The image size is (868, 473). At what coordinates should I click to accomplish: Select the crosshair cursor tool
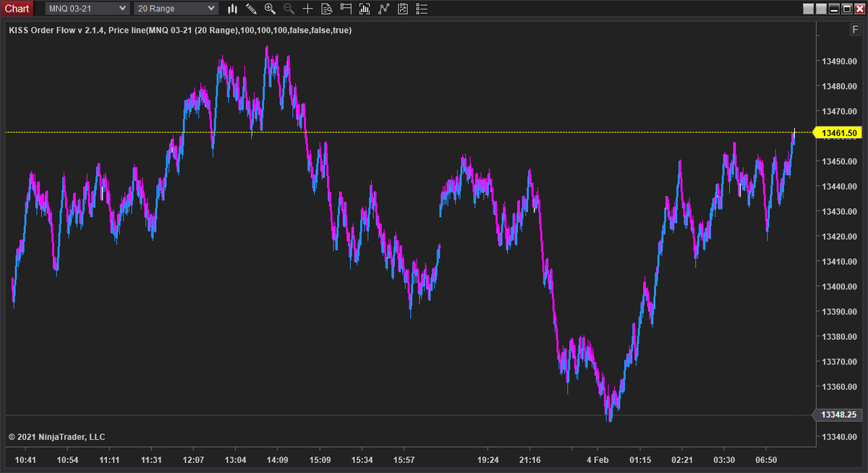[307, 9]
